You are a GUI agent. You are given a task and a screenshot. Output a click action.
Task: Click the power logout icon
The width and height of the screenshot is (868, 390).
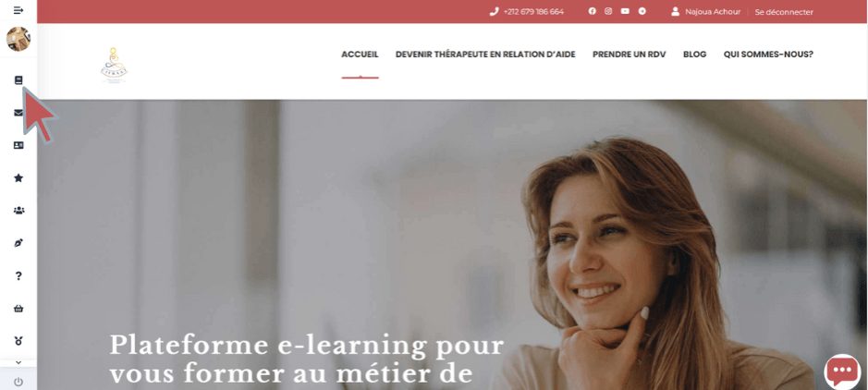click(18, 382)
